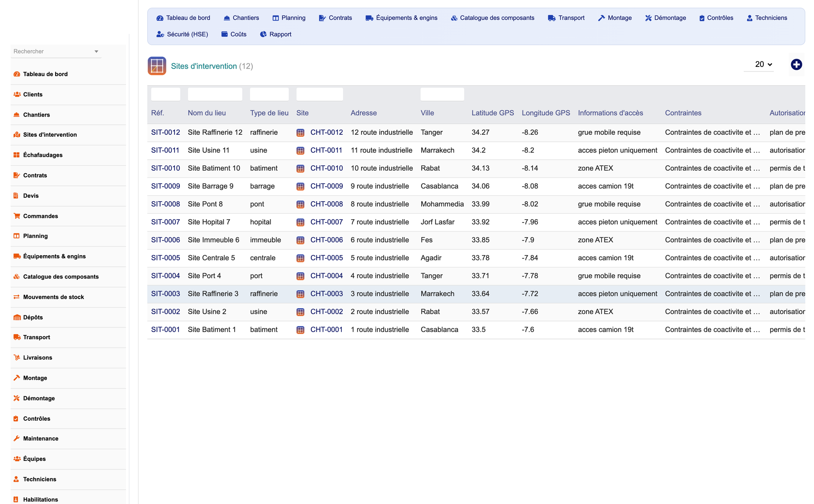This screenshot has width=814, height=504.
Task: Click the Maintenance wrench icon in sidebar
Action: (17, 438)
